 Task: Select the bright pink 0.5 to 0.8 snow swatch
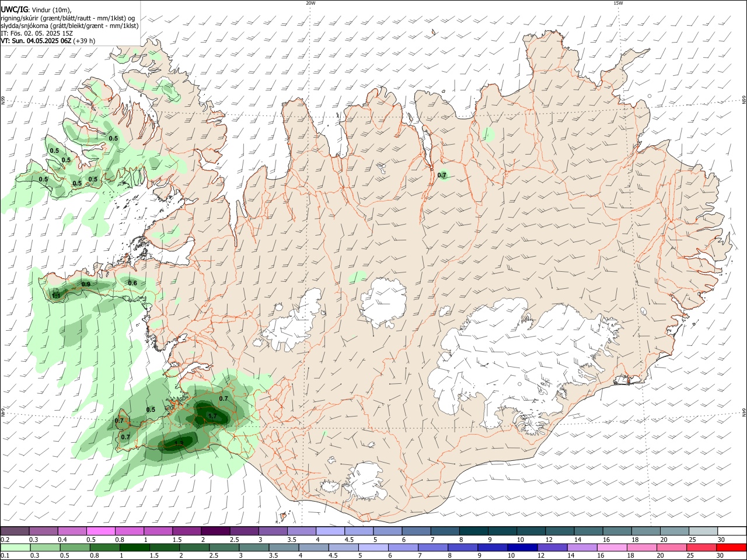[x=100, y=531]
